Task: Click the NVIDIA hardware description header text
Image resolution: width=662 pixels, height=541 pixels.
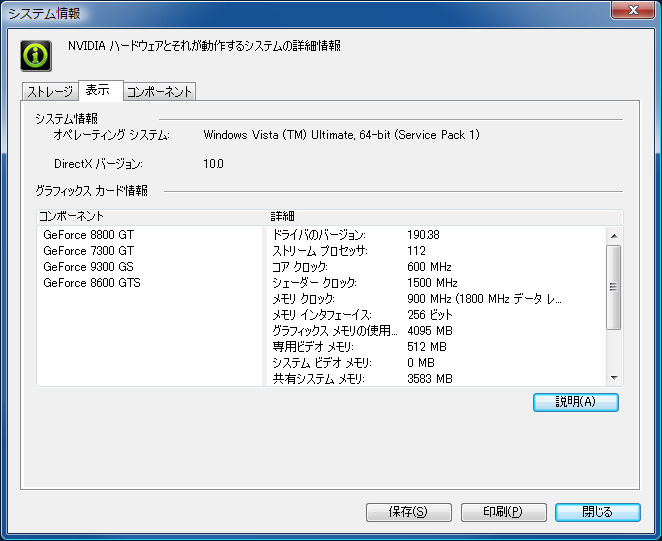Action: (204, 46)
